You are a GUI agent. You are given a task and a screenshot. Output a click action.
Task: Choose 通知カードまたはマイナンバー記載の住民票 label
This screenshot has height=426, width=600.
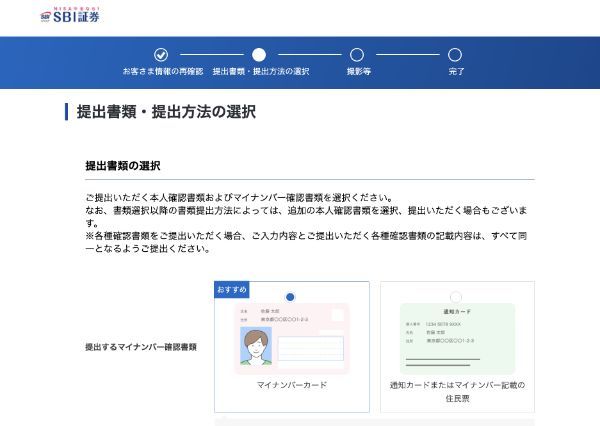click(457, 390)
